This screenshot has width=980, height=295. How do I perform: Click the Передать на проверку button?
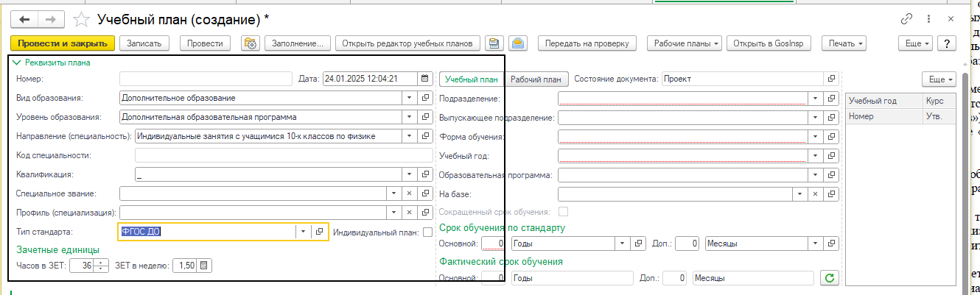(x=587, y=43)
